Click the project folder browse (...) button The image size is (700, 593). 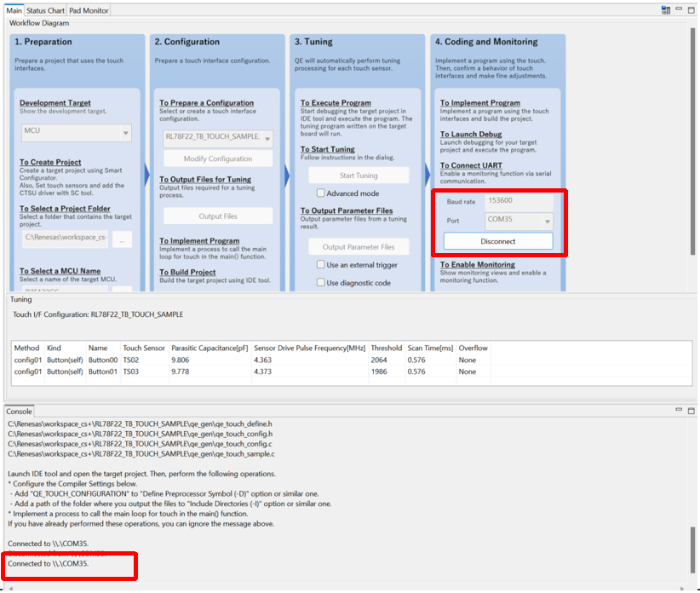[x=123, y=240]
